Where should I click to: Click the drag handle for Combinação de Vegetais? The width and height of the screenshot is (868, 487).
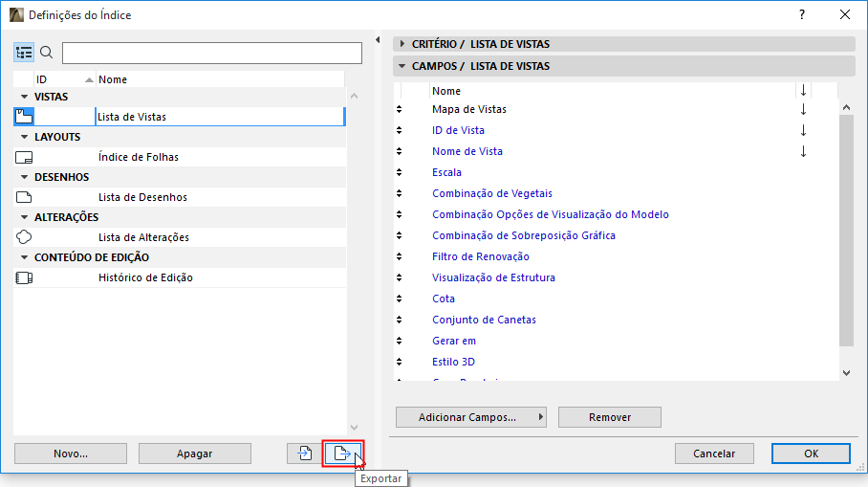tap(400, 193)
